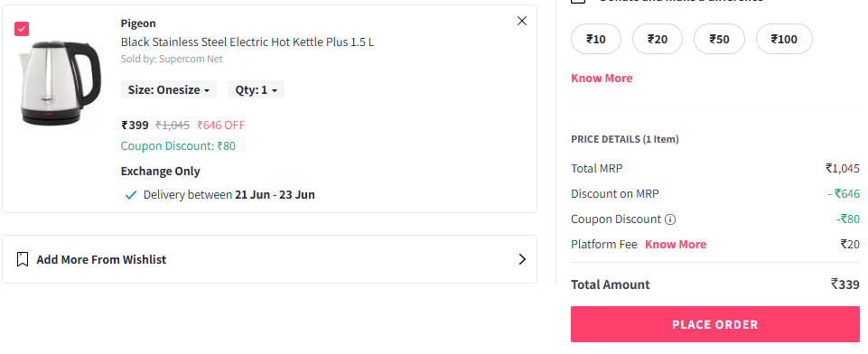Viewport: 868px width, 354px height.
Task: Click the bookmark icon beside Add More From Wishlist
Action: click(x=23, y=259)
